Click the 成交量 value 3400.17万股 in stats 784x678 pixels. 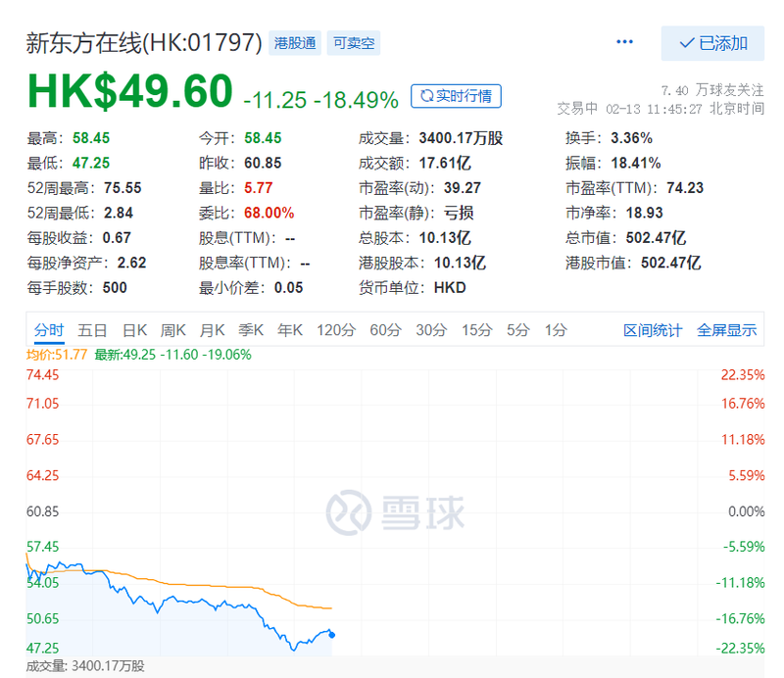tap(461, 138)
